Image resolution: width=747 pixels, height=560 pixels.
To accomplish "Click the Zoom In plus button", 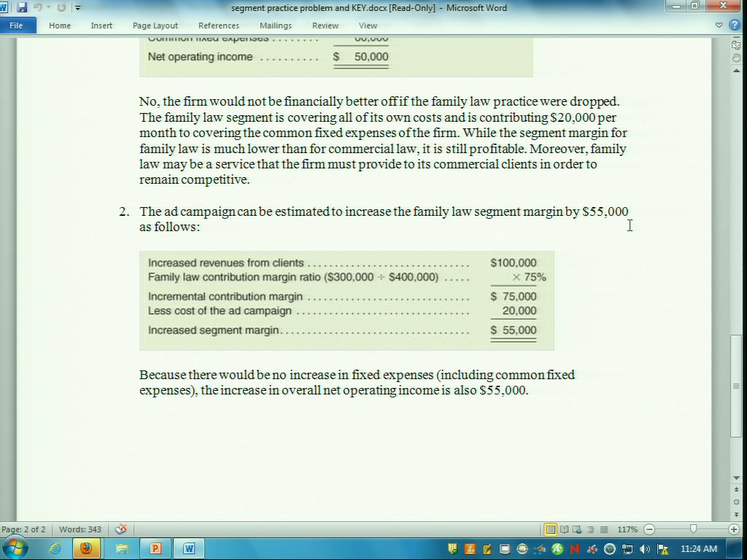I will [x=734, y=529].
